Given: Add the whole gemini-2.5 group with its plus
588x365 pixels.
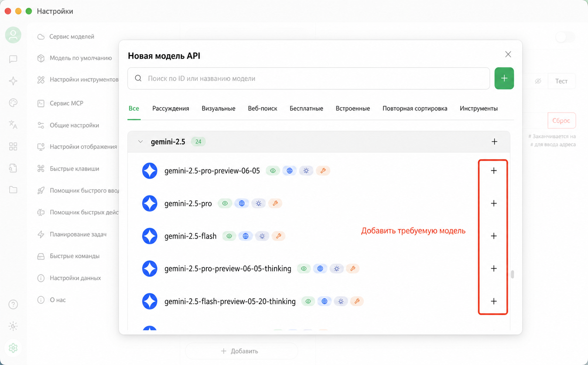Looking at the screenshot, I should pos(495,142).
